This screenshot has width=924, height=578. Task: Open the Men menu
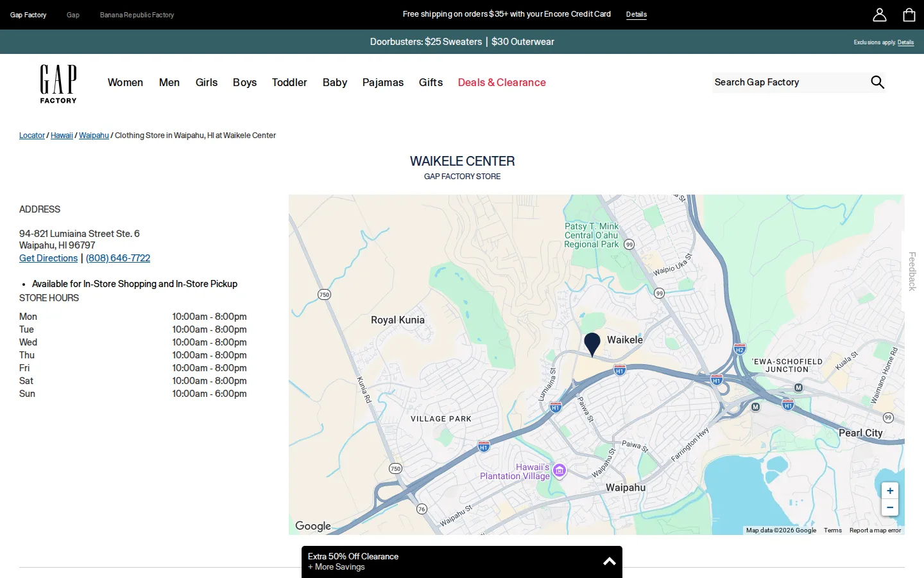click(169, 82)
